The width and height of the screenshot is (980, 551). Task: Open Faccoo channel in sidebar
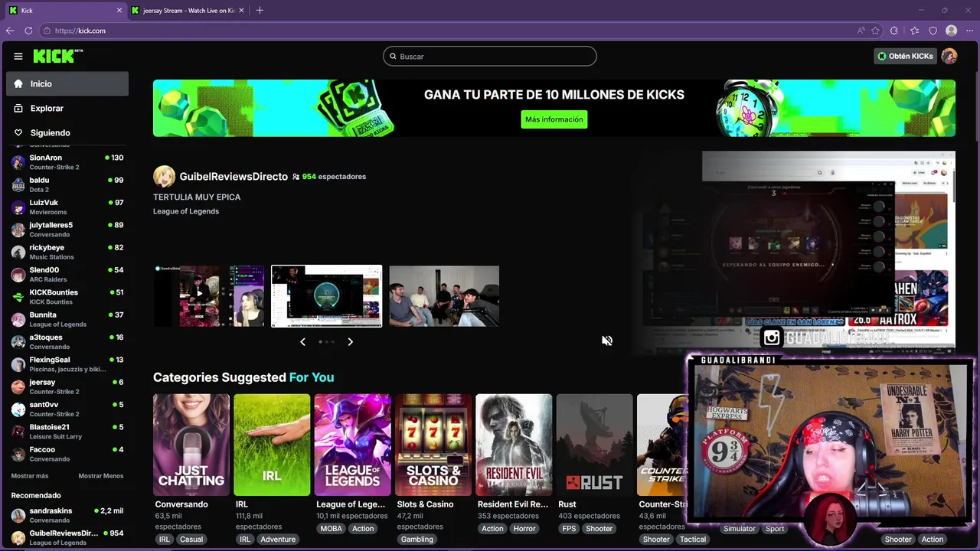tap(67, 454)
